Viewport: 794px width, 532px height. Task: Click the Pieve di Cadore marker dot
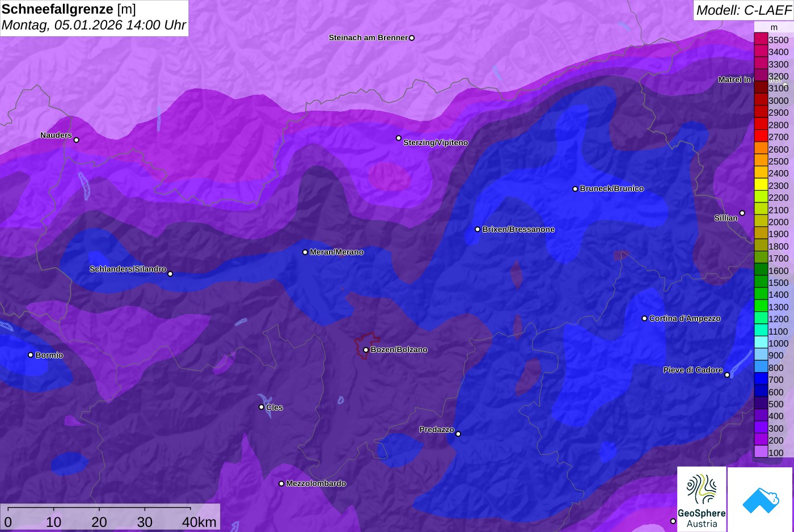pos(727,375)
